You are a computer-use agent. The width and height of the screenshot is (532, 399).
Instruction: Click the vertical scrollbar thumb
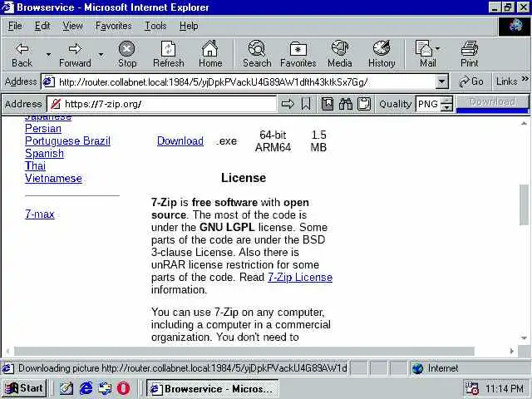coord(524,204)
